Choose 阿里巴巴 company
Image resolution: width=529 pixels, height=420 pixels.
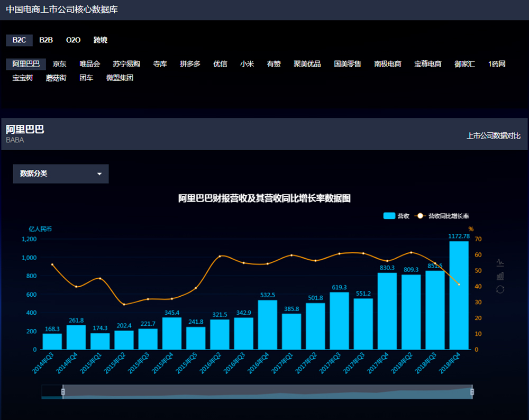coord(26,64)
